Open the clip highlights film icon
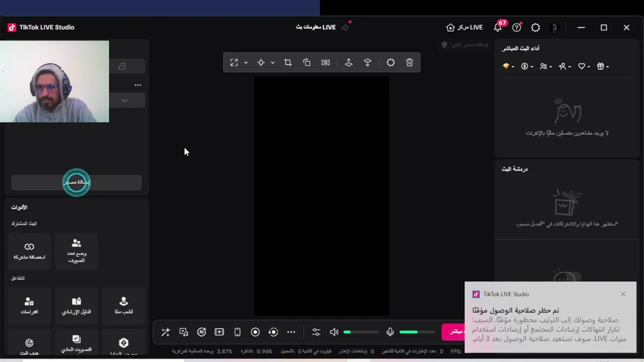 [x=219, y=332]
